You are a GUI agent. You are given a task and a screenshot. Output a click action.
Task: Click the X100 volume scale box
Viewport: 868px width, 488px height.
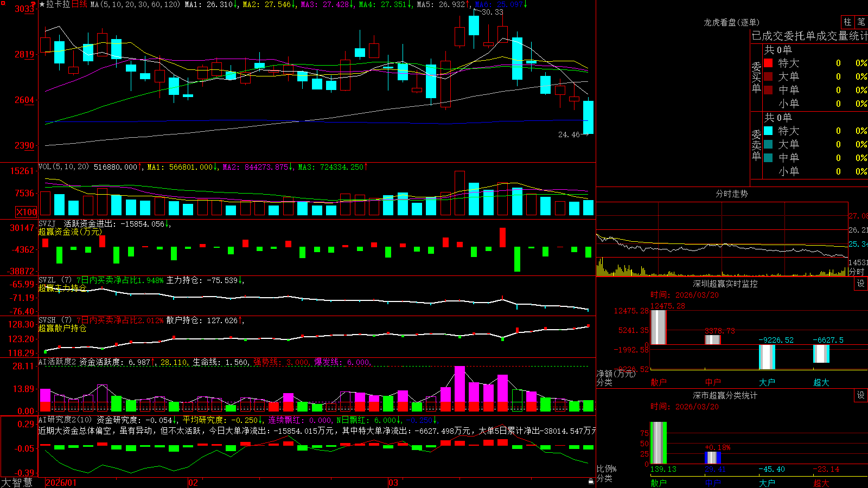[x=26, y=212]
